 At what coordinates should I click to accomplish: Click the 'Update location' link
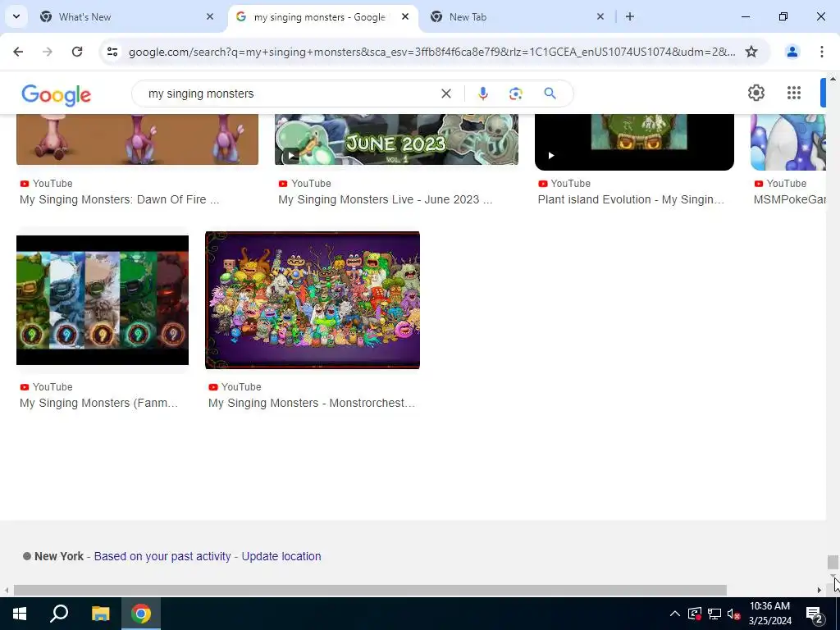[281, 556]
